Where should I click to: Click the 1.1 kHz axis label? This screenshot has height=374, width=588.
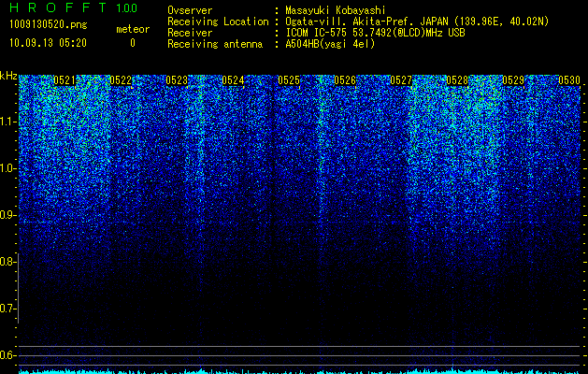coord(7,122)
